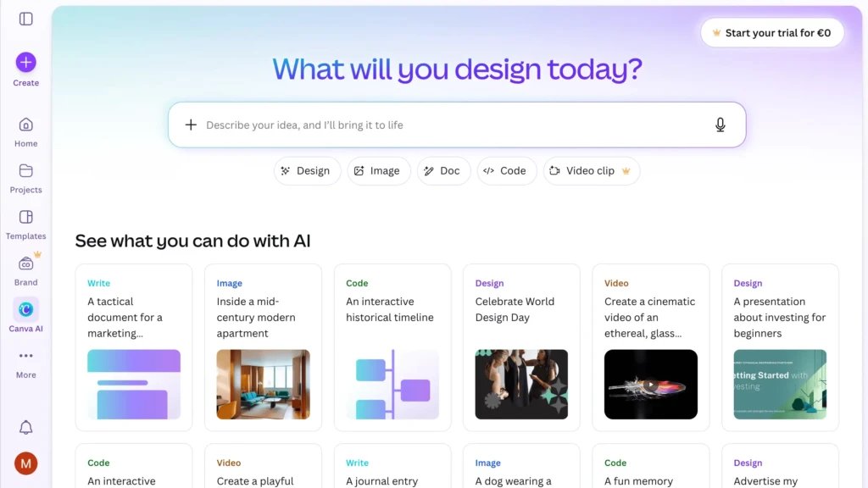Click the timeline diagram thumbnail
This screenshot has height=488, width=868.
click(392, 384)
